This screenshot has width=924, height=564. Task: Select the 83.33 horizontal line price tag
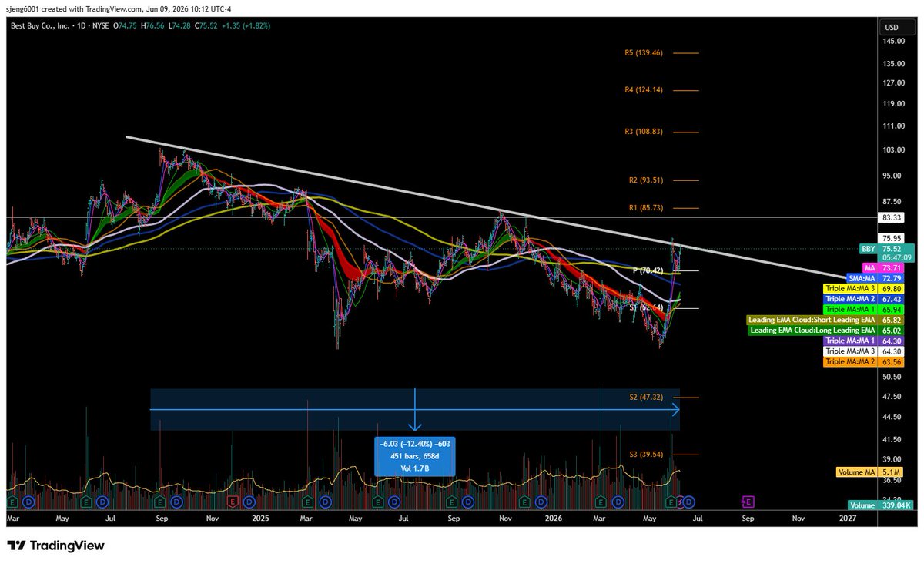tap(891, 218)
